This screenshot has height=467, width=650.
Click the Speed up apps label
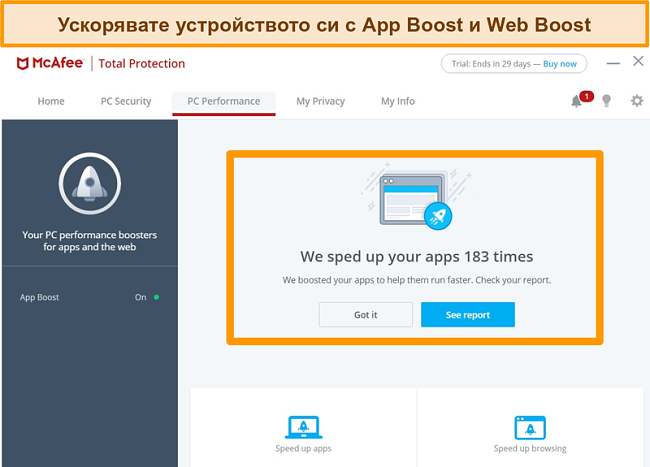tap(303, 448)
